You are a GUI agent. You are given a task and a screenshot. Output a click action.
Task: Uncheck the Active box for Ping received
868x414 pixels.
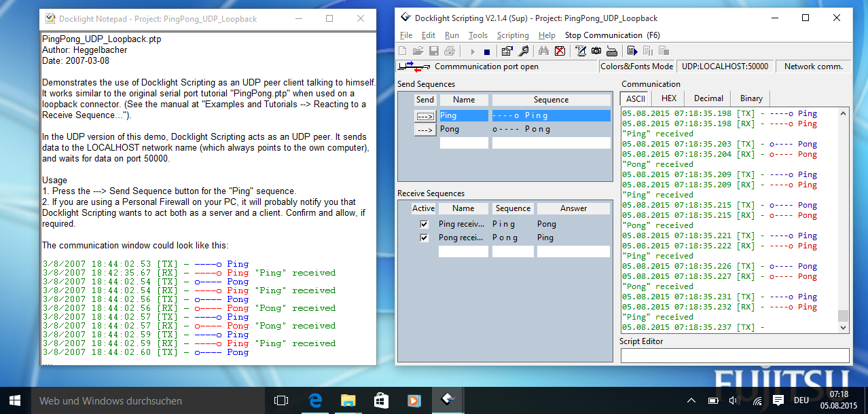(x=424, y=223)
